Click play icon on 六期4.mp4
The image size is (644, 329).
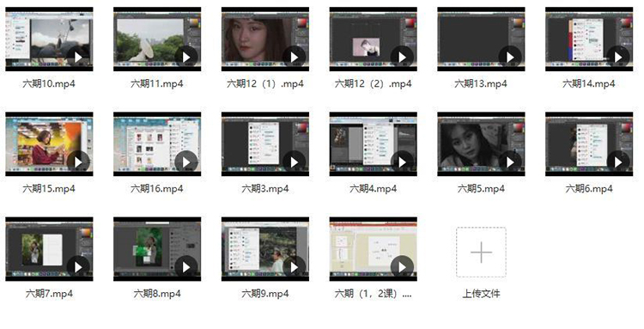[x=402, y=162]
